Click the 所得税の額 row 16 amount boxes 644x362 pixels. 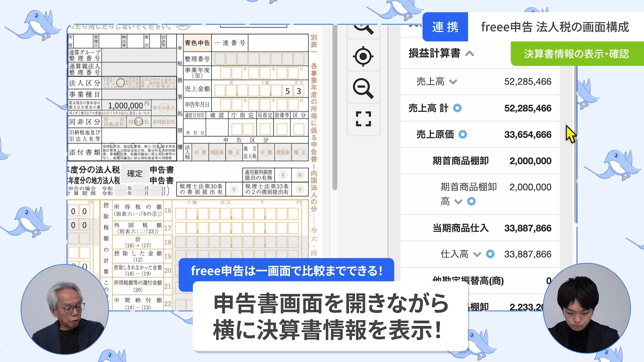[237, 214]
